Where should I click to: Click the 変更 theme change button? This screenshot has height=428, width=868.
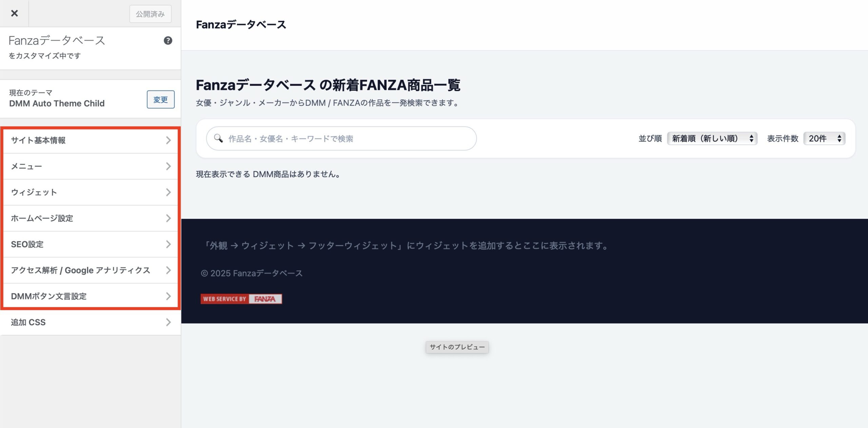click(x=160, y=99)
